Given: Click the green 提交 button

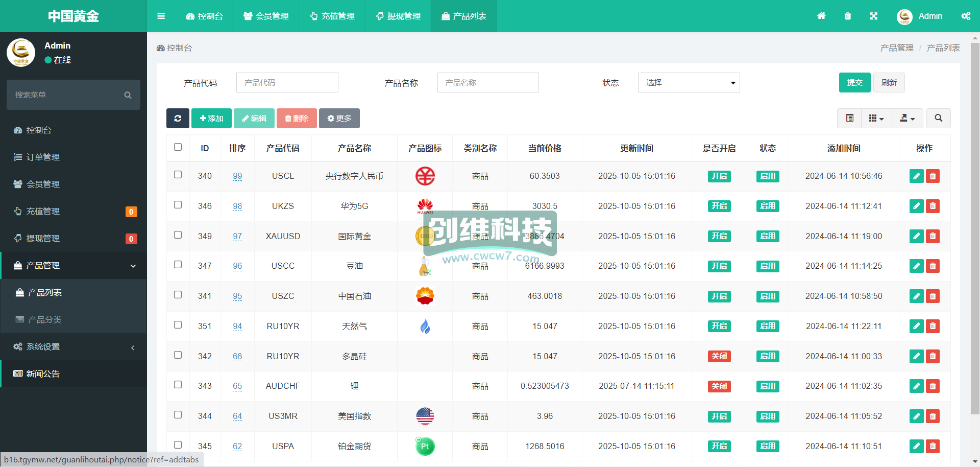Looking at the screenshot, I should (x=854, y=83).
